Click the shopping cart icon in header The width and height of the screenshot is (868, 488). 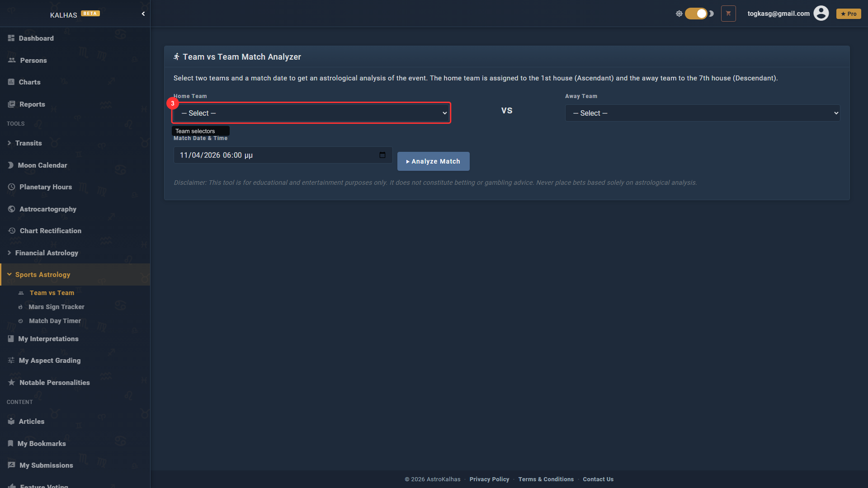(728, 14)
